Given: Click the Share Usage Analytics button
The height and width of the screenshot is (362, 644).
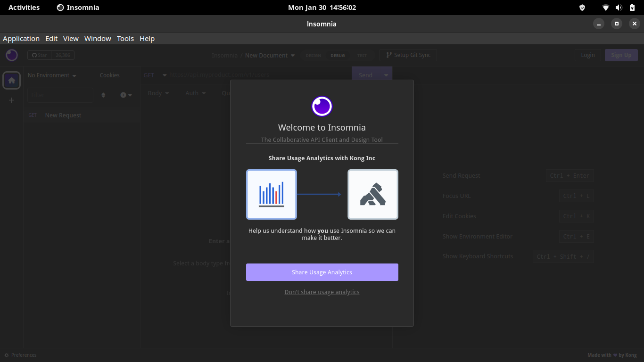Looking at the screenshot, I should [x=322, y=272].
